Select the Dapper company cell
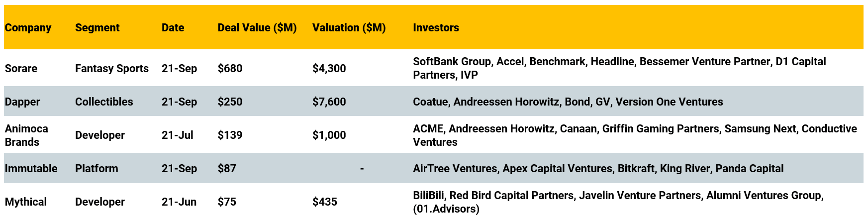Viewport: 868px width, 224px height. (22, 102)
